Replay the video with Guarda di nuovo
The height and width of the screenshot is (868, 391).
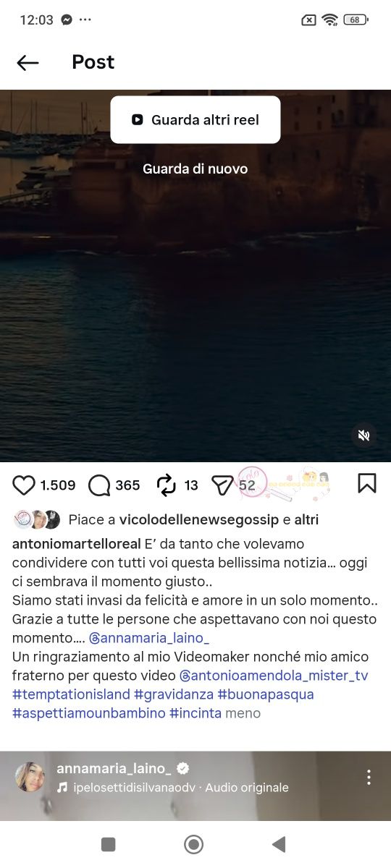coord(195,169)
